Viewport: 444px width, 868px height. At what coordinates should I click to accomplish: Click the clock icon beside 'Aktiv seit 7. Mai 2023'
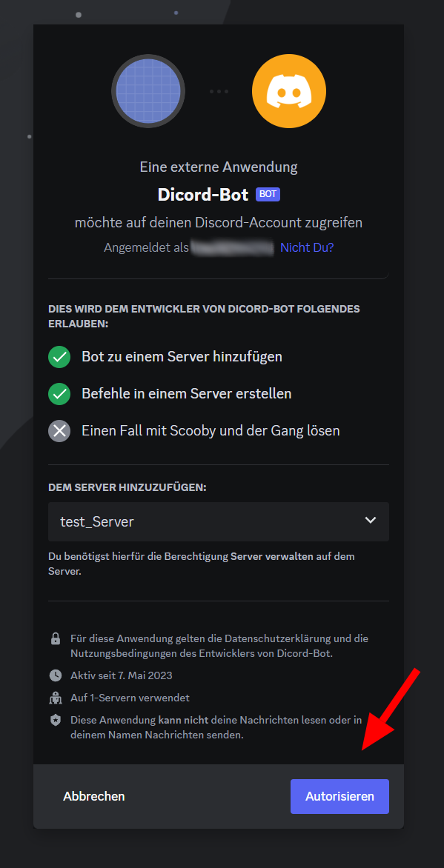point(57,675)
